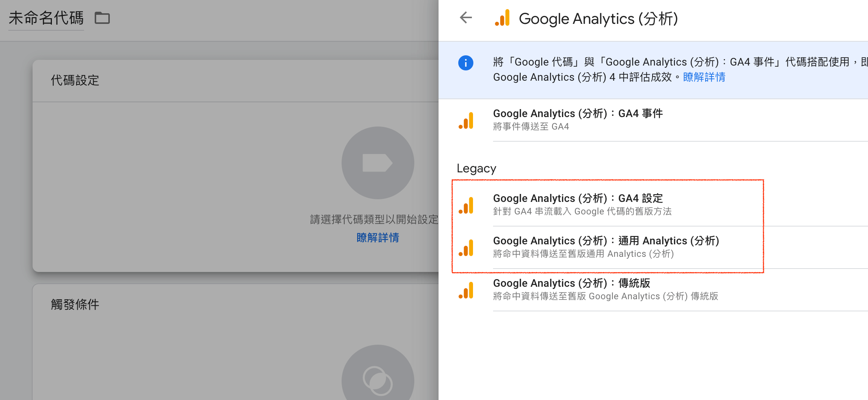Open the 瞭解詳情 link under 代碼設定
Screen dimensions: 868x400
[378, 237]
